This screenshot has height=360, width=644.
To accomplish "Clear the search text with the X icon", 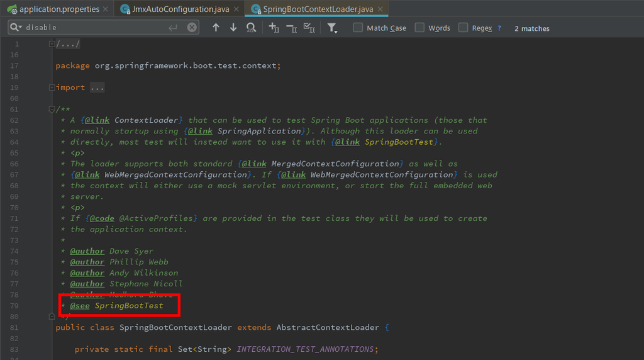I will point(192,28).
